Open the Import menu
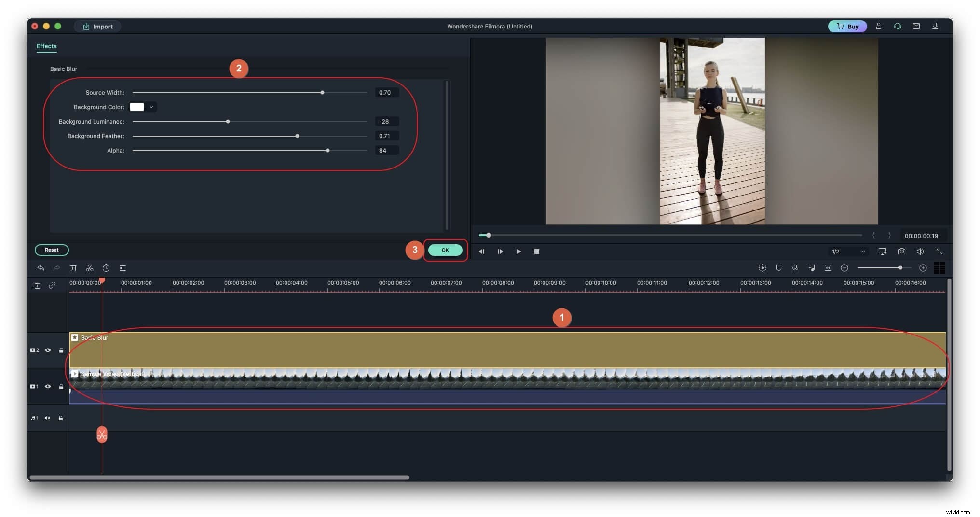Viewport: 980px width, 517px height. click(97, 26)
